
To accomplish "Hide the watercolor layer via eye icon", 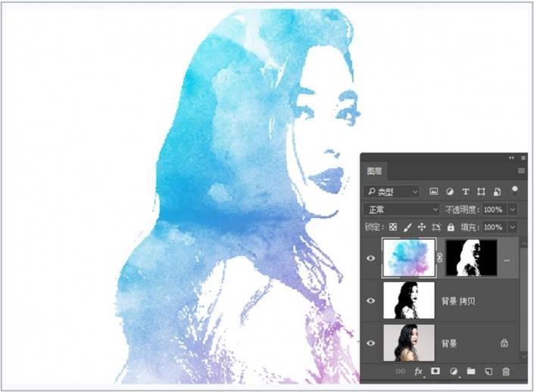I will 371,258.
